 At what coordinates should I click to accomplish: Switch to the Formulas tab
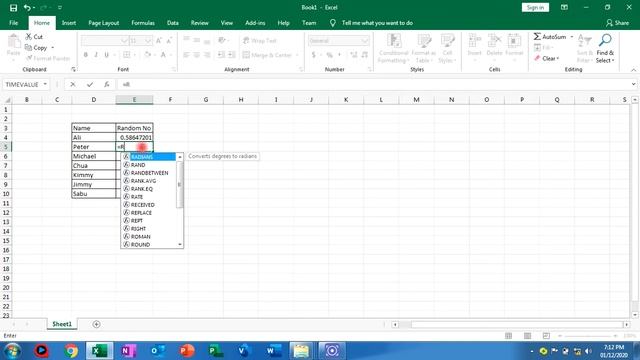click(143, 23)
